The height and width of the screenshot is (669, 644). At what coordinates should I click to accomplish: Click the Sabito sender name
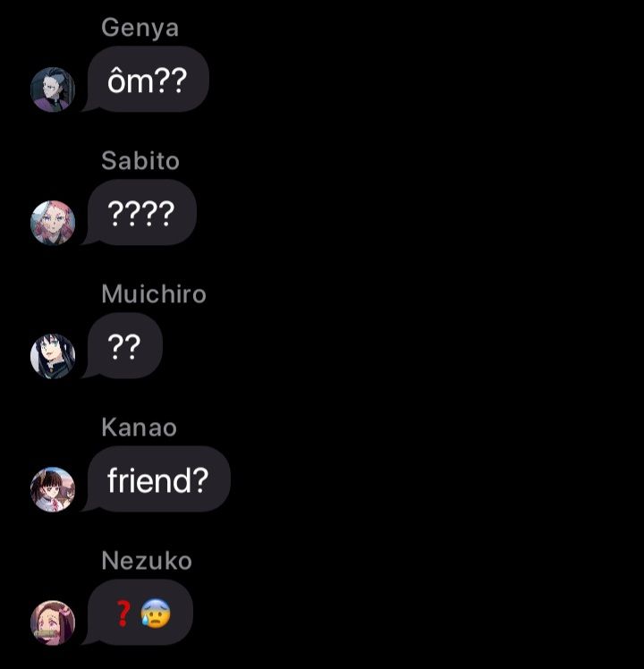[140, 161]
